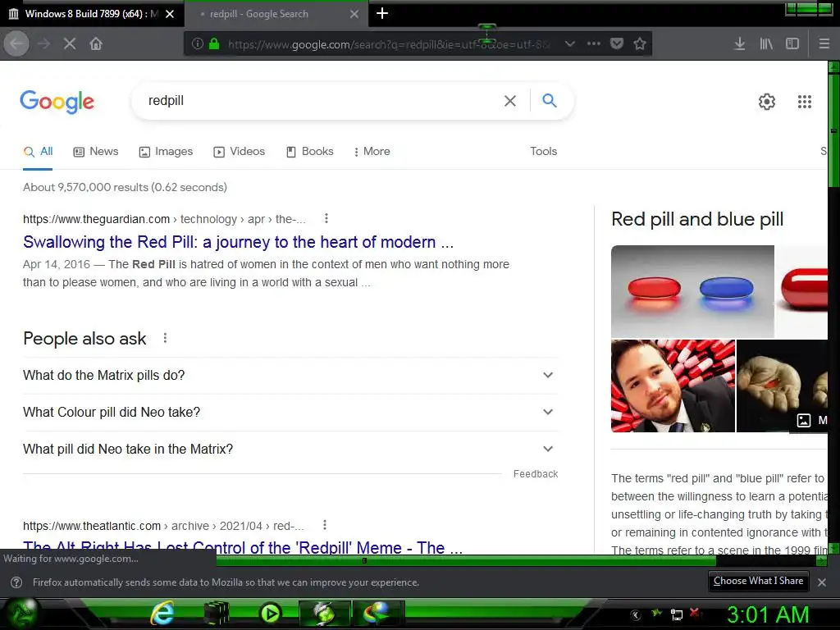Screen dimensions: 840x630
Task: Click the blue Google search magnifier
Action: 549,100
